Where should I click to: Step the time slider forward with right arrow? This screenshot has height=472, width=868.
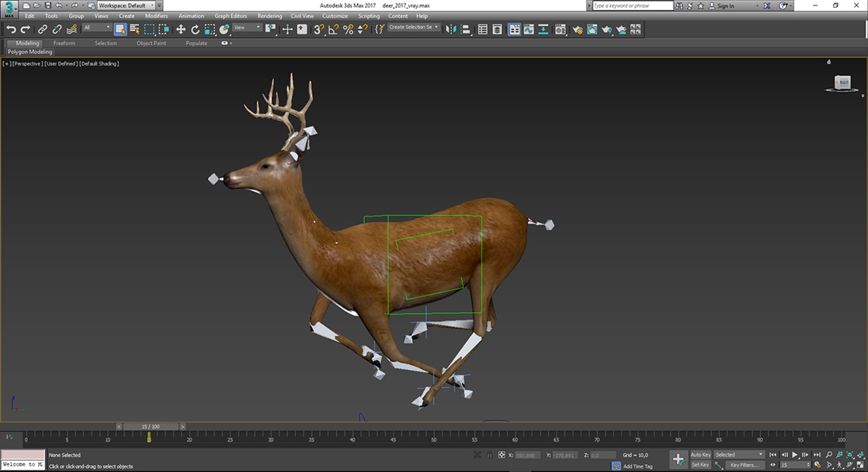coord(183,427)
